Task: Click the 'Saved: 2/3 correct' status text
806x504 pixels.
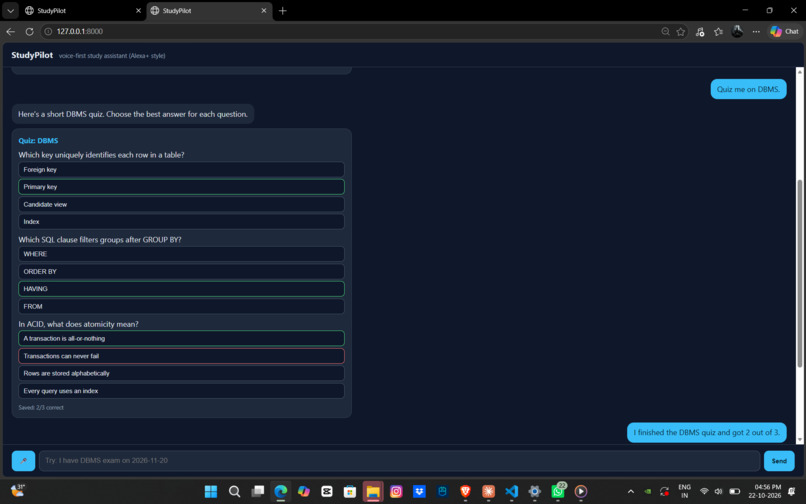Action: click(x=41, y=407)
